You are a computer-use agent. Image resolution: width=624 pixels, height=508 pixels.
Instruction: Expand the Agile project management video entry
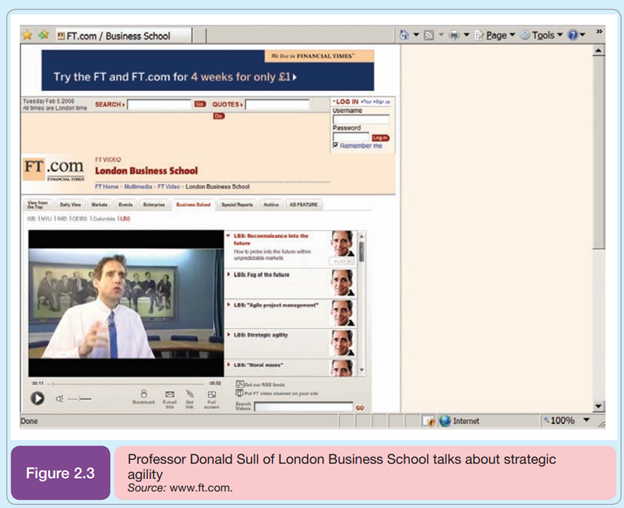tap(228, 305)
